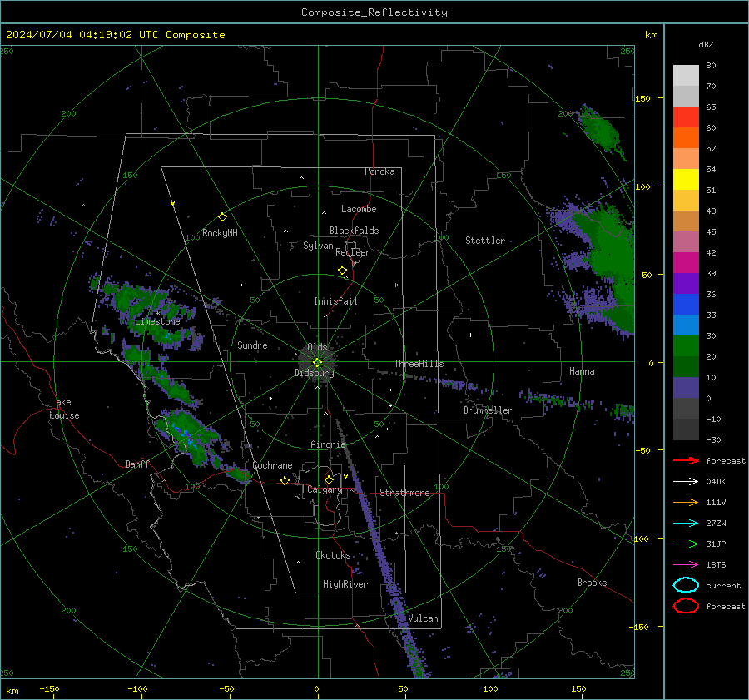Click the Didsbury map label
Screen dimensions: 749x700
coord(314,373)
